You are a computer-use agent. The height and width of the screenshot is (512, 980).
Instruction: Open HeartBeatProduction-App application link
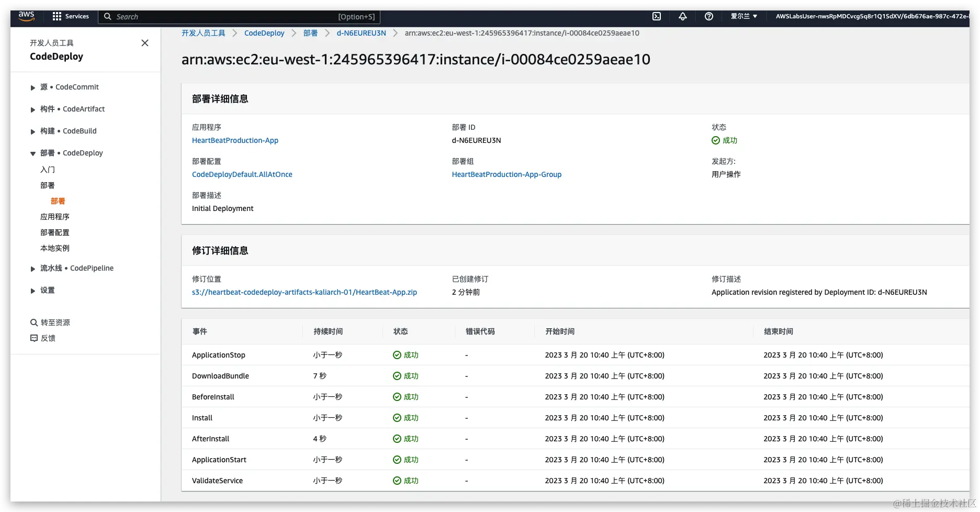coord(235,140)
